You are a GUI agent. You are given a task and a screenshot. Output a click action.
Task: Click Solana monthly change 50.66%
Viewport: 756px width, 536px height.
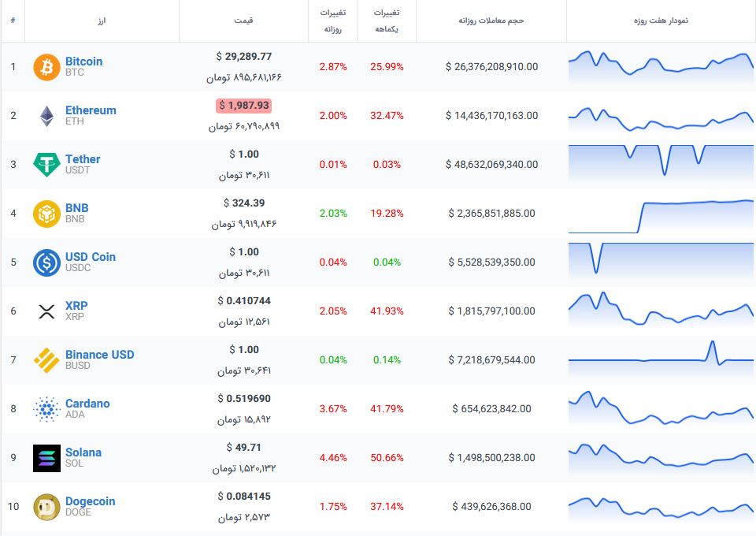[387, 458]
